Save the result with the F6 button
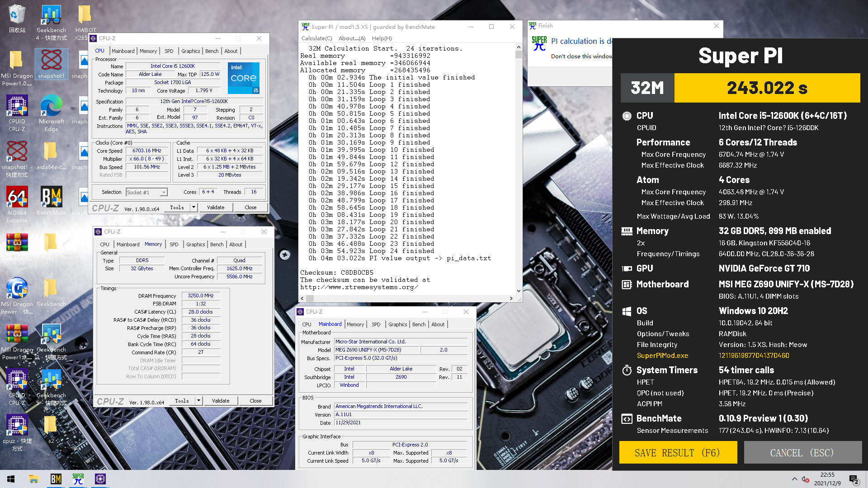This screenshot has width=868, height=488. (678, 452)
